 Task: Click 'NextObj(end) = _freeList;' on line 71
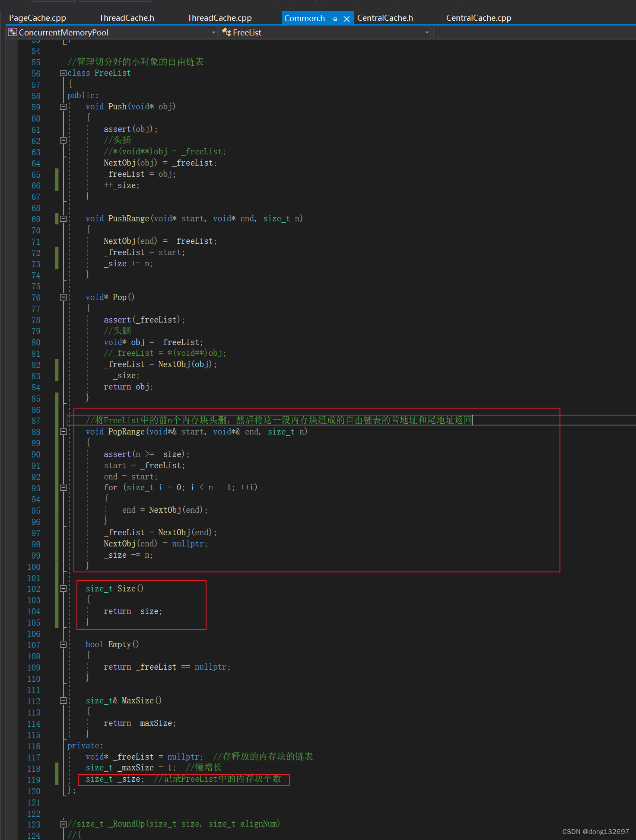[160, 241]
